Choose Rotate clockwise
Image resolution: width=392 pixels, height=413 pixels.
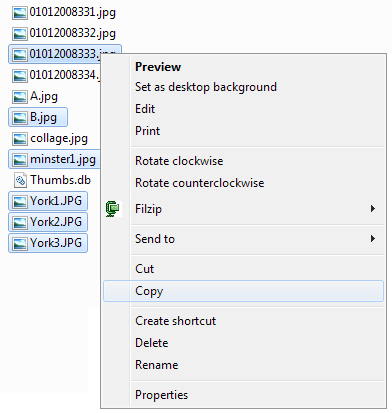coord(243,161)
